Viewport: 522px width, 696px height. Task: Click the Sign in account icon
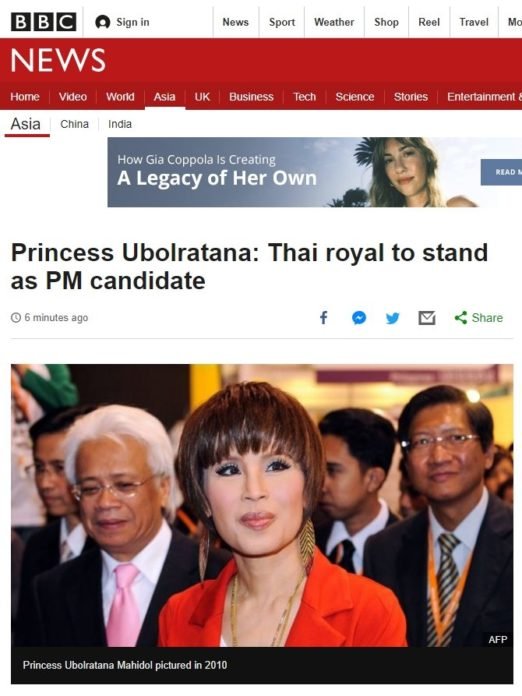(103, 22)
